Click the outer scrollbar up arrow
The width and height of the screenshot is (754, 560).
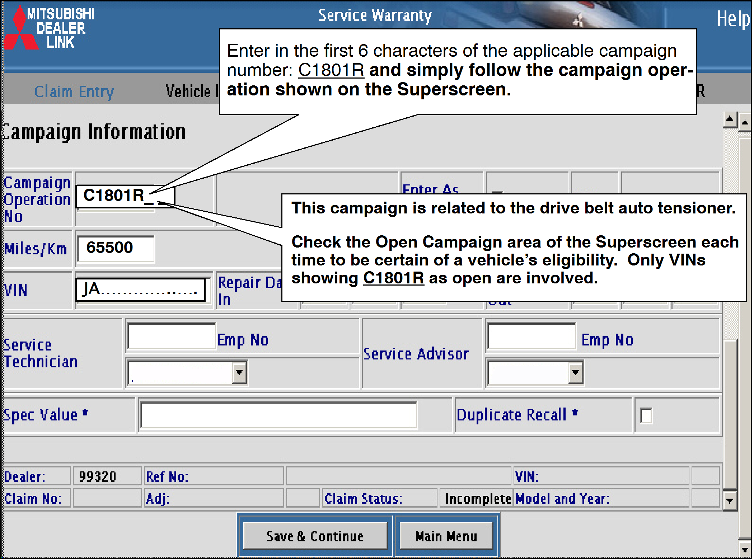click(745, 123)
